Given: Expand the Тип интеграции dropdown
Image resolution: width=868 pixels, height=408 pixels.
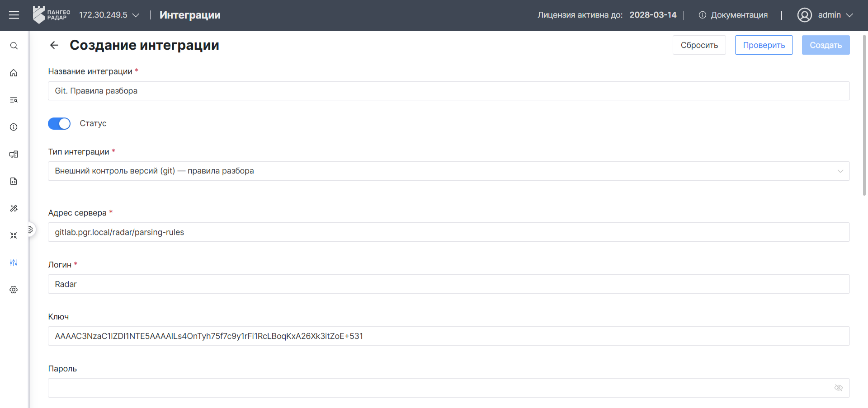Looking at the screenshot, I should 449,171.
